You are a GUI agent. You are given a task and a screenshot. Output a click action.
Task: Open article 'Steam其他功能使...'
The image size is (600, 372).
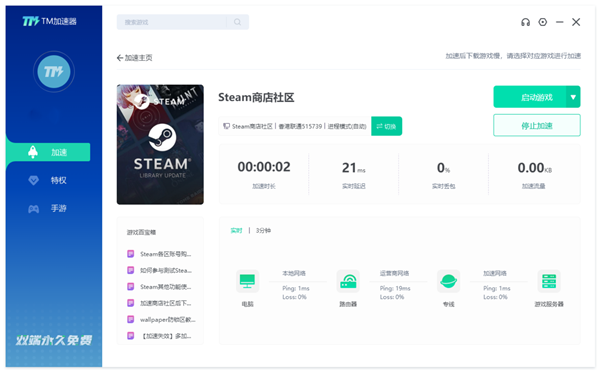coord(165,287)
